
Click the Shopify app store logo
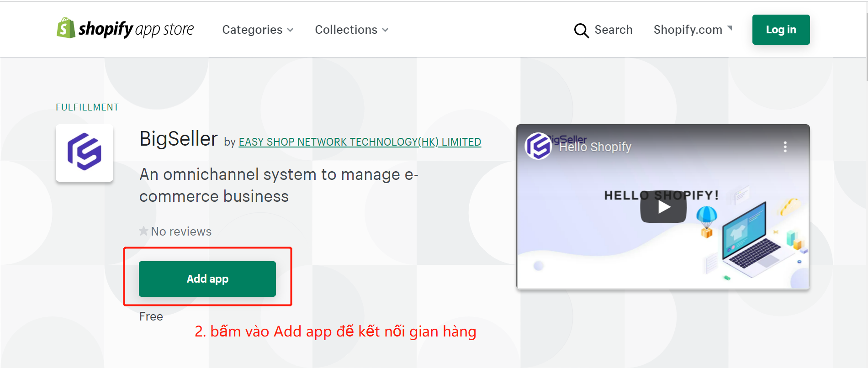click(x=125, y=29)
